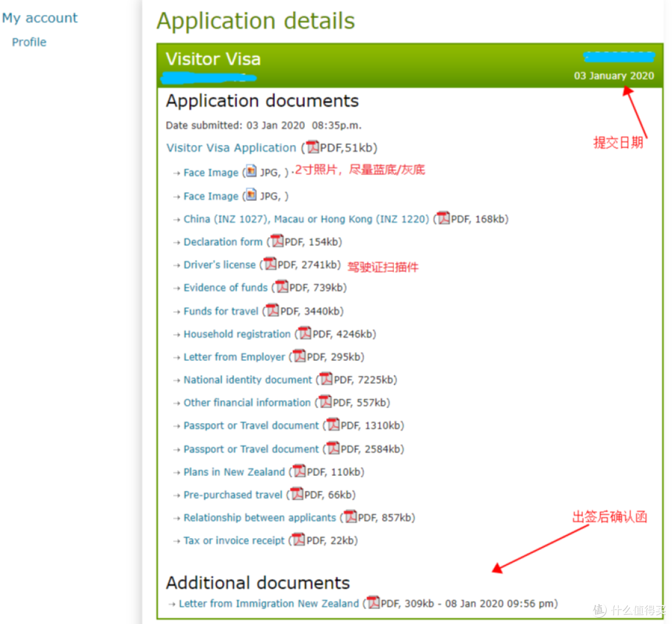Open the Driver's license document
Screen dimensions: 672x624
(220, 265)
